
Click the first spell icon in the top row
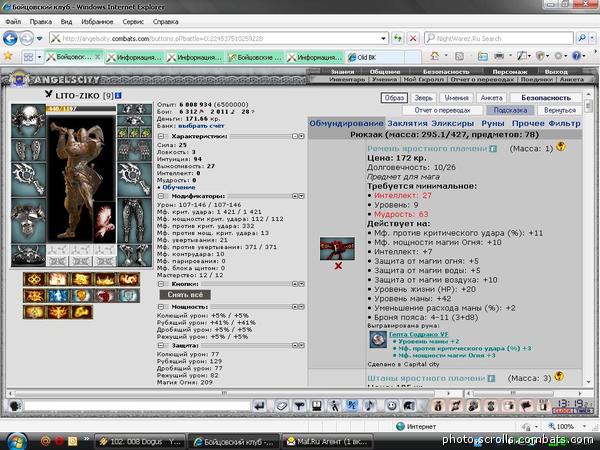coord(34,279)
